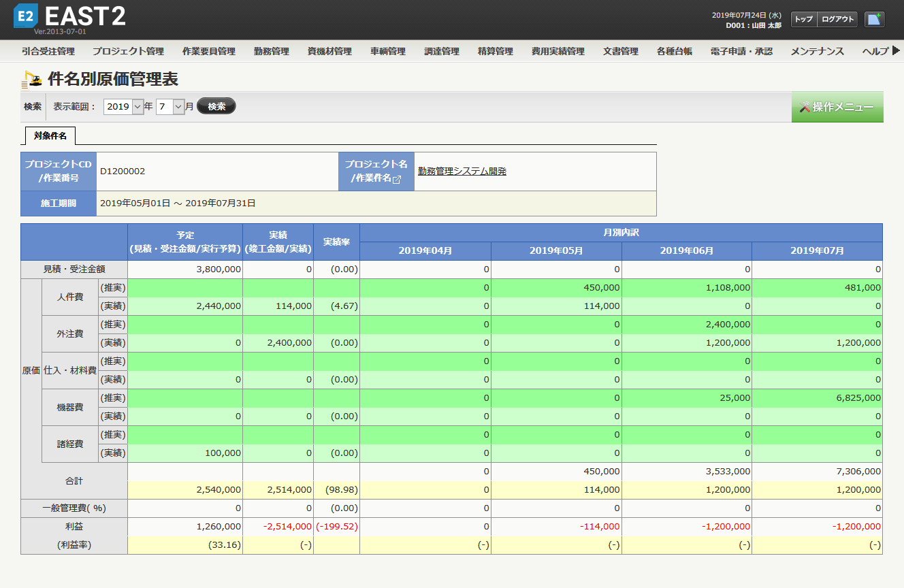Click the 検索 search button
This screenshot has height=588, width=904.
(x=216, y=106)
